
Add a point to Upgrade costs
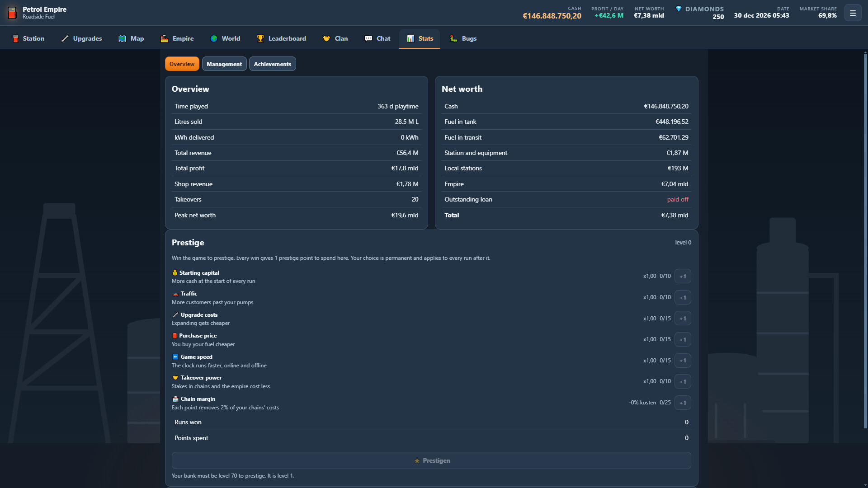tap(683, 318)
